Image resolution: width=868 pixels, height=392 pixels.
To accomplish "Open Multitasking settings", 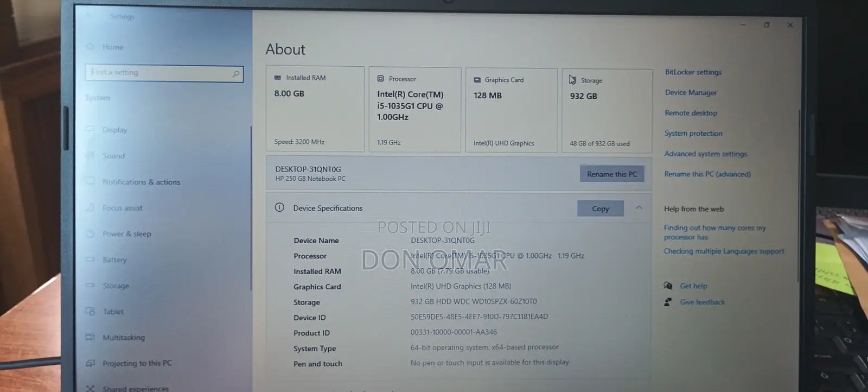I will point(124,338).
